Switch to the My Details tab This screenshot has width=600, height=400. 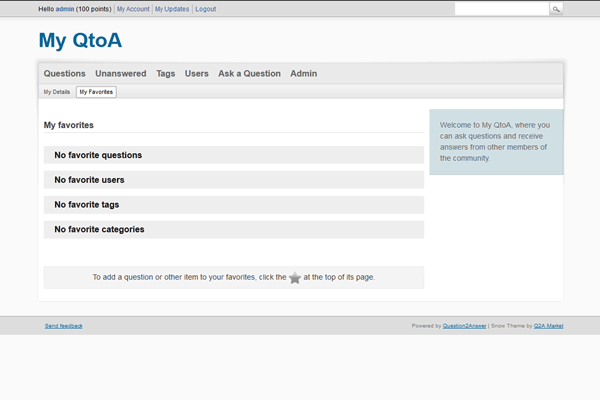pos(57,92)
